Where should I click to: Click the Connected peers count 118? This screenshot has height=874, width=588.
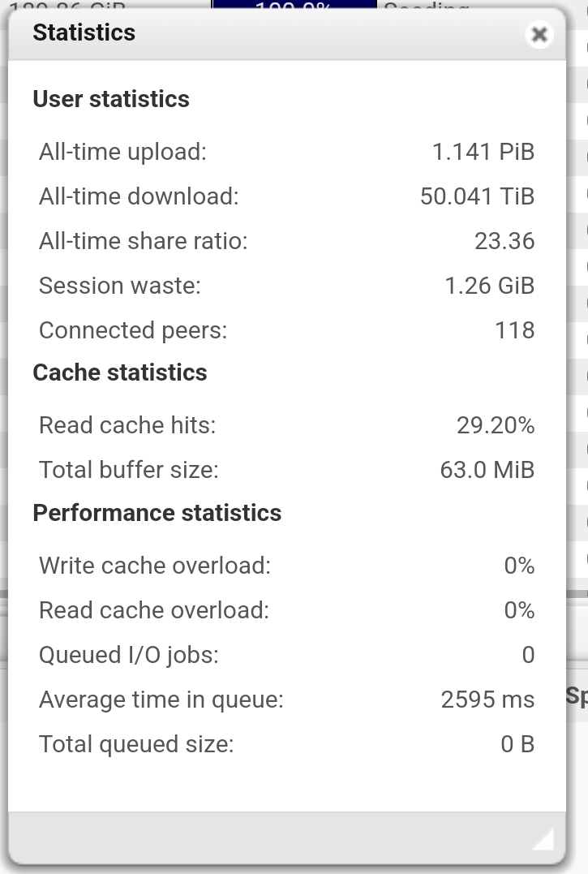[514, 330]
